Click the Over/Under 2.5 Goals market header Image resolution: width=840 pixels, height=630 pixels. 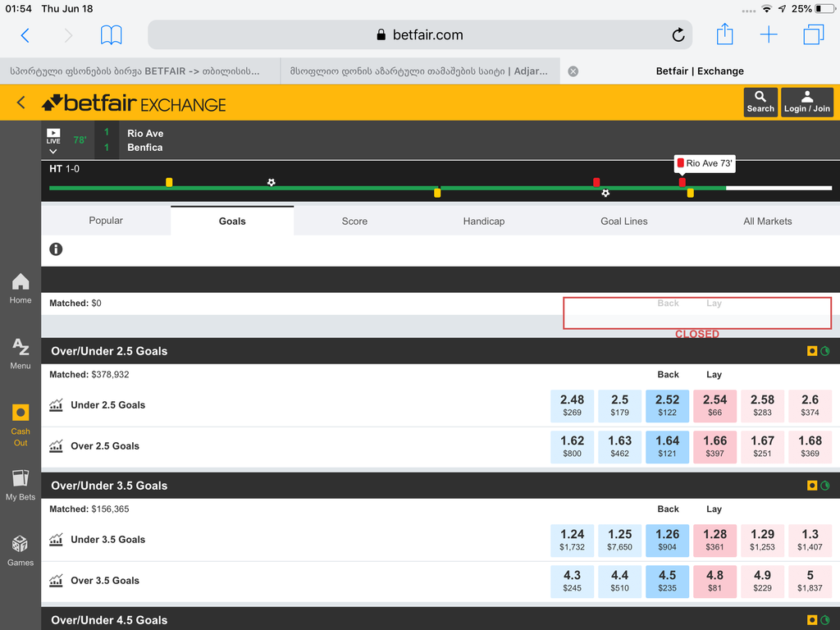coord(441,351)
